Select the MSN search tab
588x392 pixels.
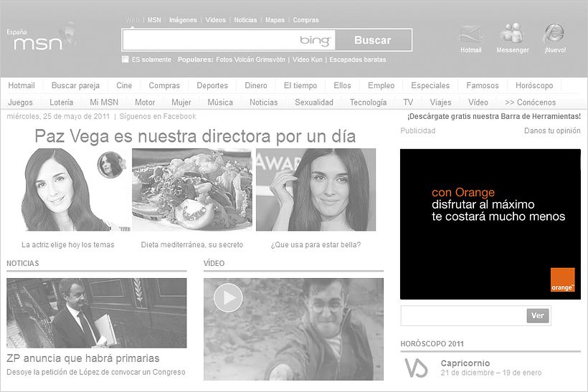154,20
